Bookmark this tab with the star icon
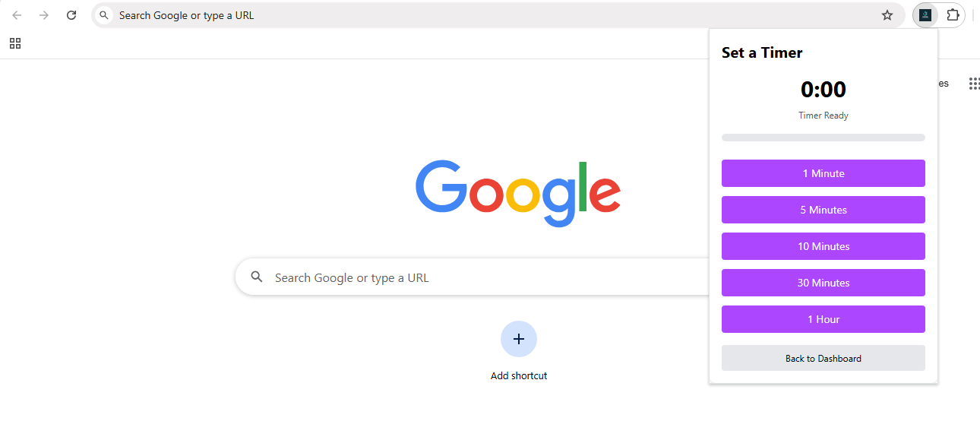980x421 pixels. coord(887,15)
